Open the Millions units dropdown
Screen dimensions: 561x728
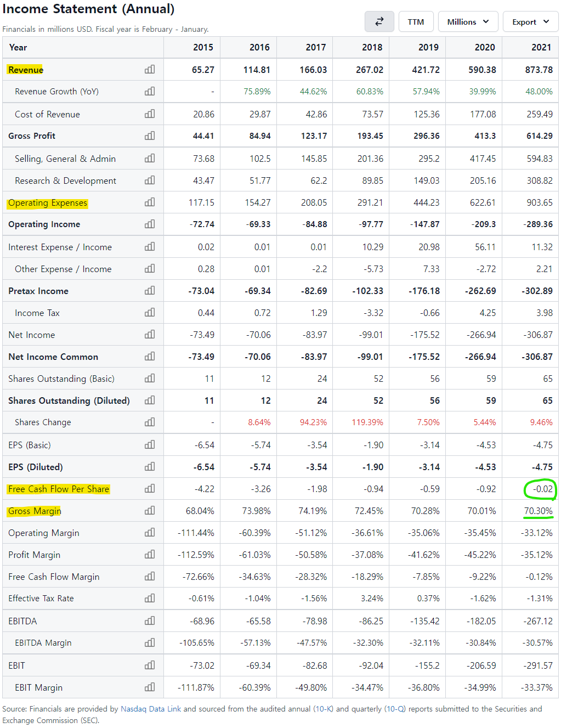click(x=468, y=21)
